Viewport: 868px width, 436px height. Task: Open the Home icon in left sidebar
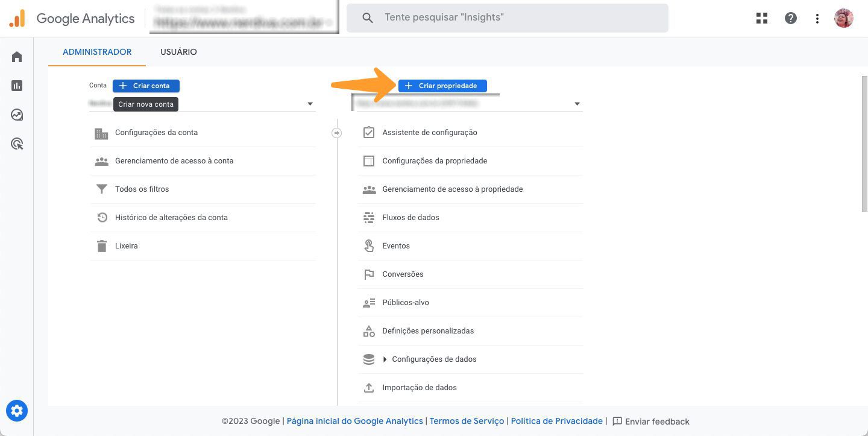(x=17, y=57)
